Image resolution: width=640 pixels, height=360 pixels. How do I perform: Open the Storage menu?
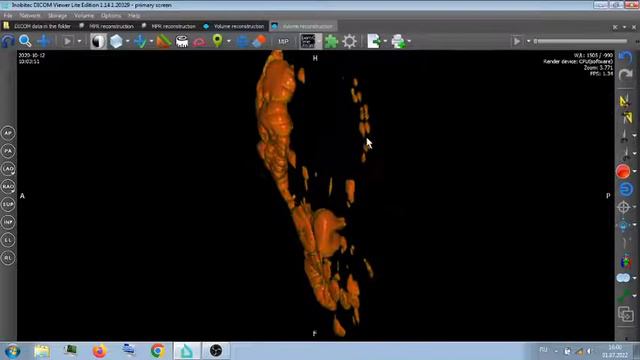[57, 16]
